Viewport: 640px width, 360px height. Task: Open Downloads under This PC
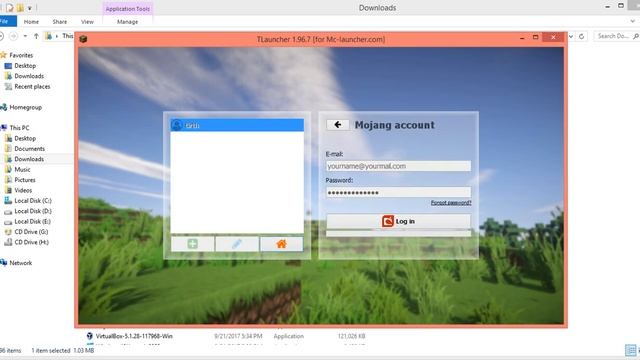point(29,159)
